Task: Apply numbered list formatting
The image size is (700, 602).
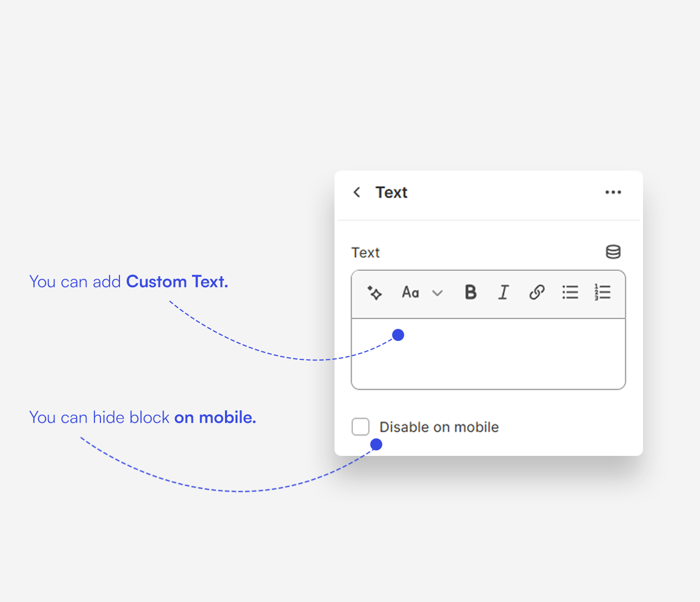Action: click(602, 292)
